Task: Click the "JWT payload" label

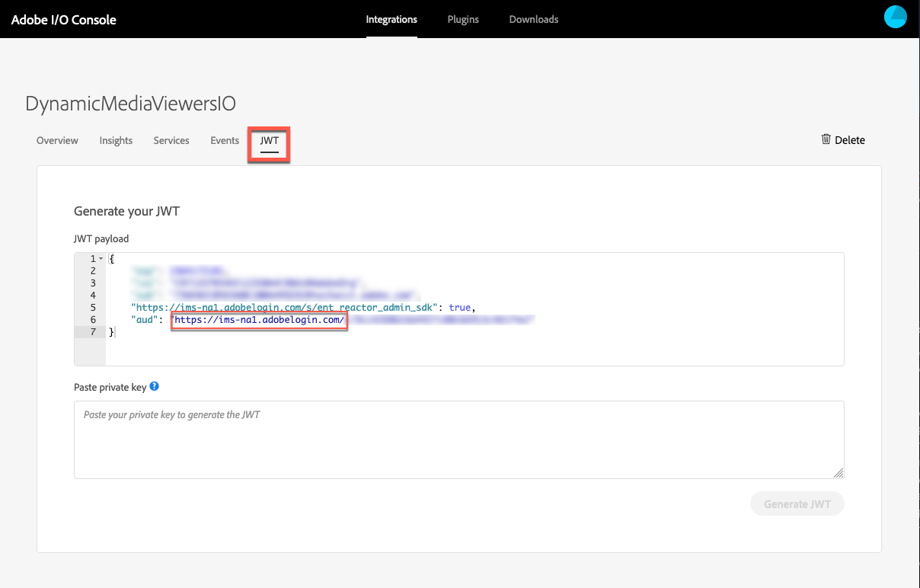Action: click(101, 239)
